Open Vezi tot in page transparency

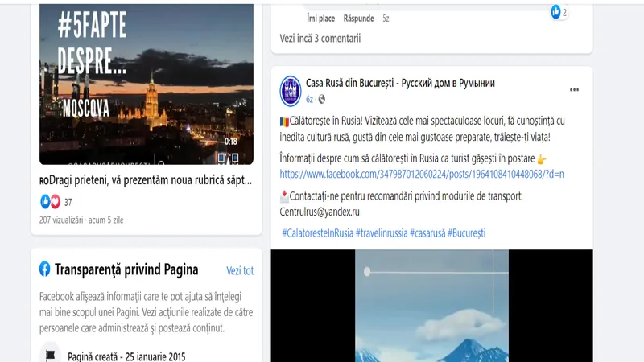pyautogui.click(x=240, y=270)
